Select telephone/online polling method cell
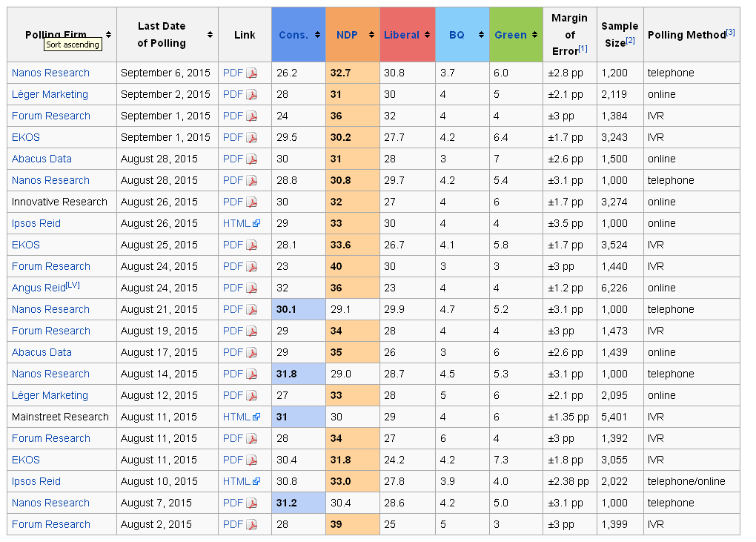This screenshot has height=542, width=756. [692, 481]
